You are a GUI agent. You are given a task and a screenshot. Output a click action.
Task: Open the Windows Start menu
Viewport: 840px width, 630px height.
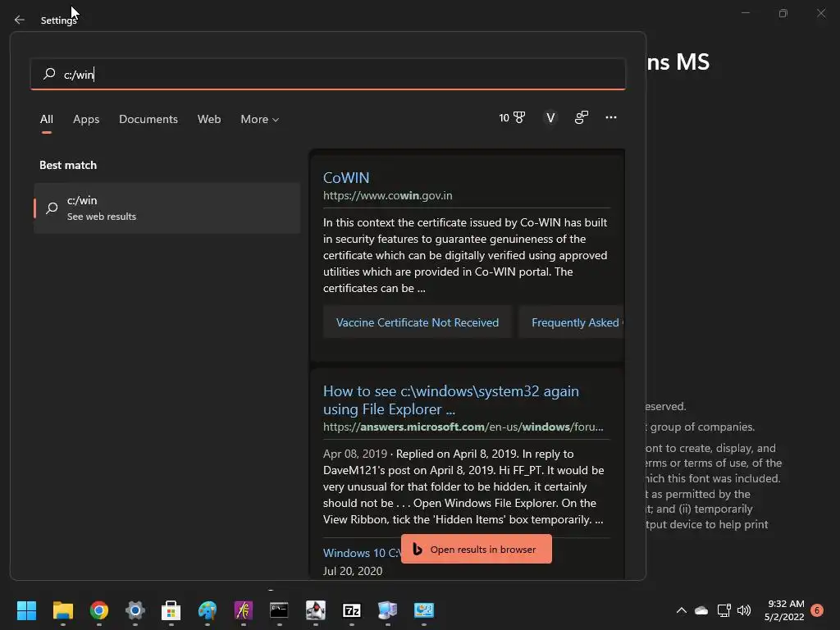click(x=26, y=610)
